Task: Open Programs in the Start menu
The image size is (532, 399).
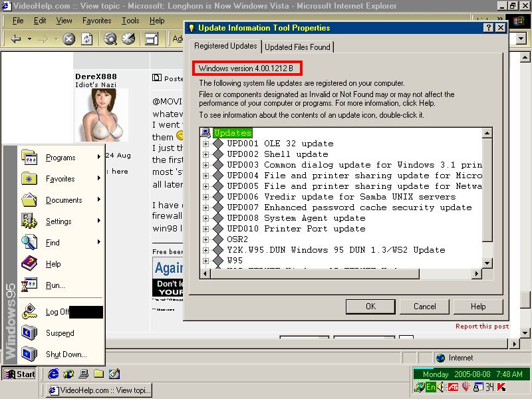Action: click(x=61, y=158)
